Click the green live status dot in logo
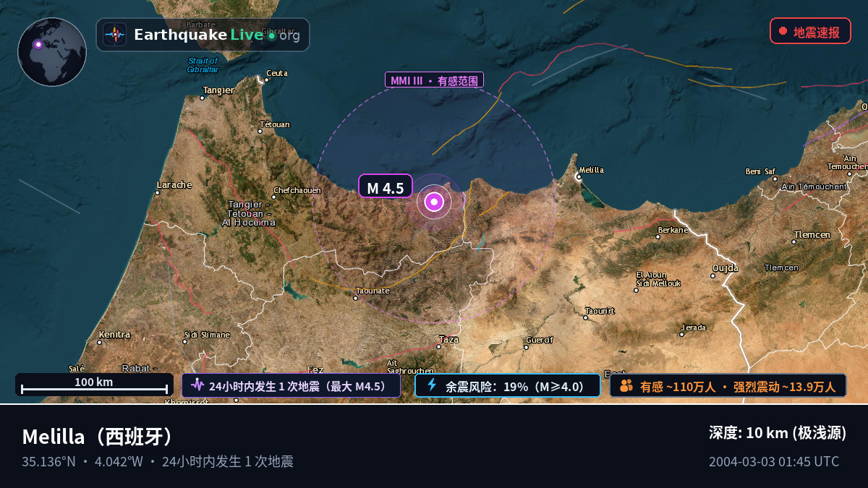The image size is (868, 488). (271, 35)
